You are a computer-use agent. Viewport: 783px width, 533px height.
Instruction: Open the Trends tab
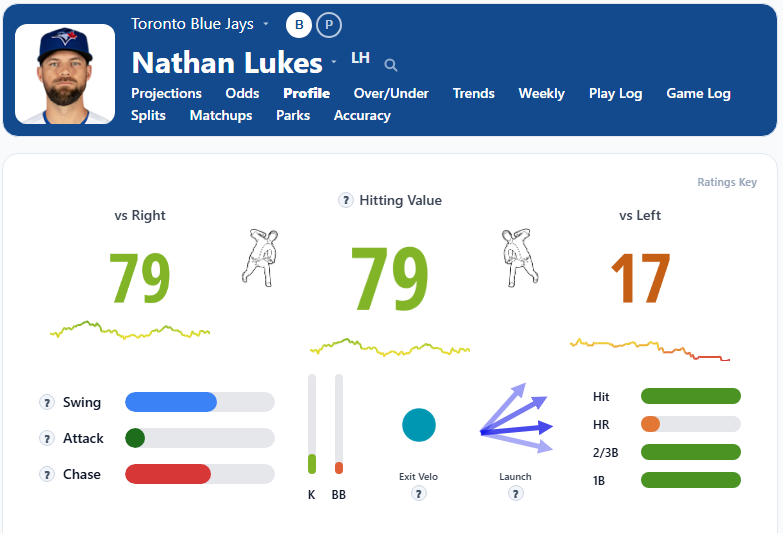click(473, 93)
